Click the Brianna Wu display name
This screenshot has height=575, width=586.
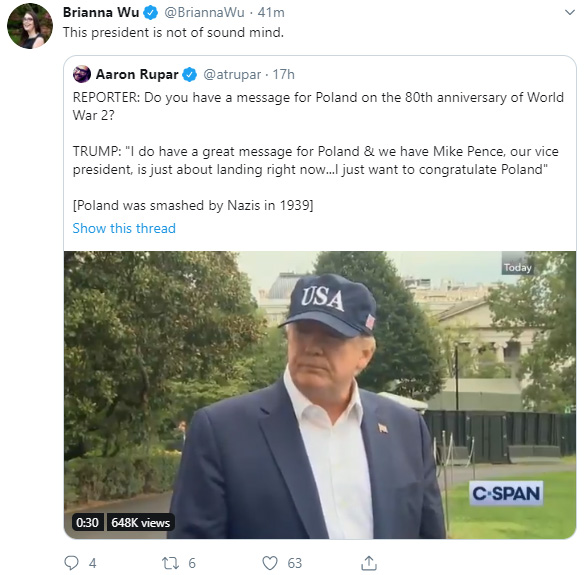(x=101, y=13)
